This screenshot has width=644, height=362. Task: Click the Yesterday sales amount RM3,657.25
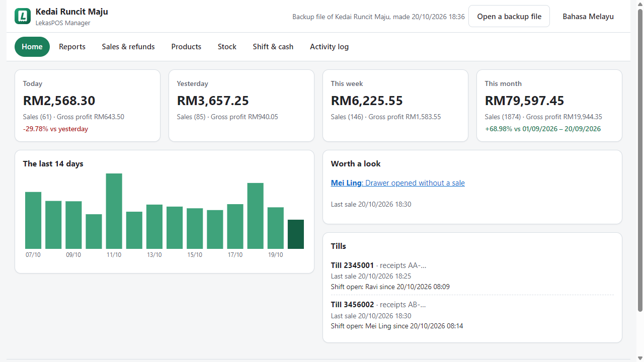(x=213, y=101)
